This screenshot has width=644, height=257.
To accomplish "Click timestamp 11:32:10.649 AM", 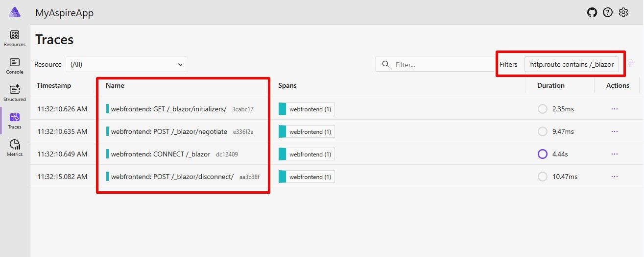I will [62, 154].
